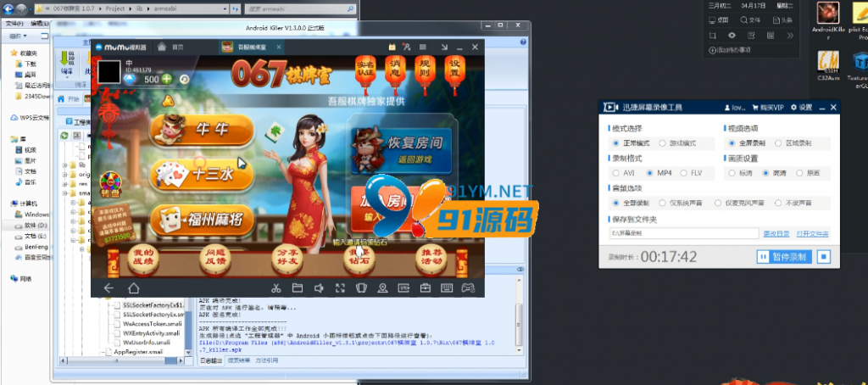Select 仅系统声音 audio option
This screenshot has width=868, height=385.
coord(681,203)
